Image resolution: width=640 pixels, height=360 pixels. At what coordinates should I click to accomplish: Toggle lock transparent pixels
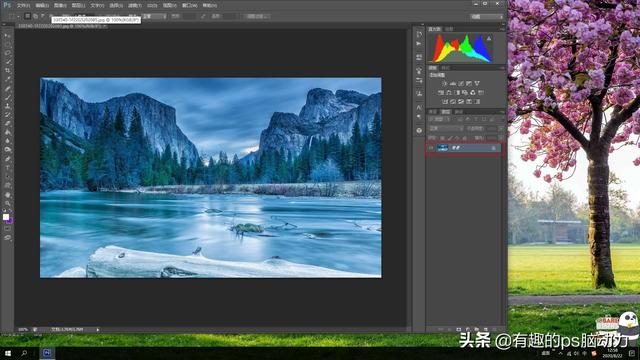pyautogui.click(x=442, y=138)
